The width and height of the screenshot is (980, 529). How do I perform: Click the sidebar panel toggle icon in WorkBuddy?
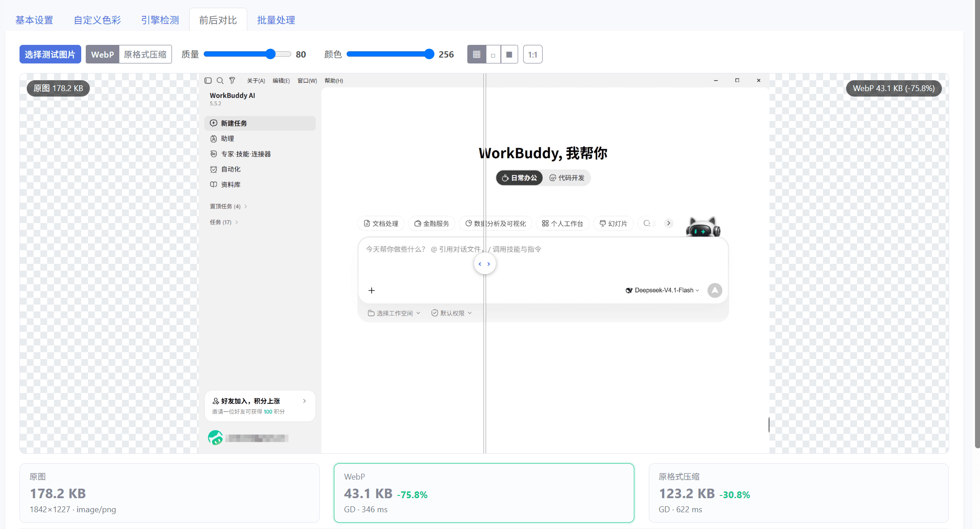click(208, 81)
